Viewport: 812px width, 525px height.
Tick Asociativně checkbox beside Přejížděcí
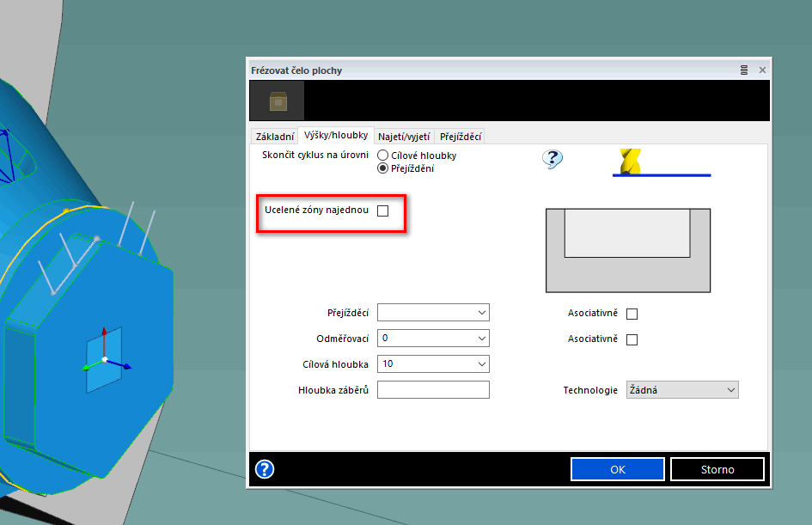click(x=632, y=314)
